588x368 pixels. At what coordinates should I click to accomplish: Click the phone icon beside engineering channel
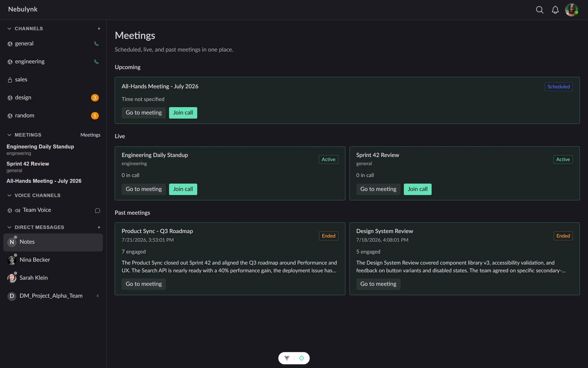[96, 62]
